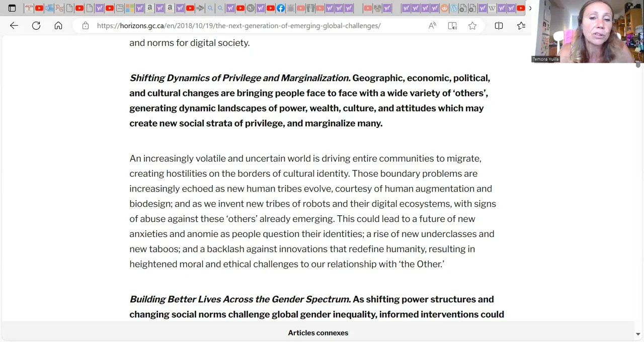The height and width of the screenshot is (342, 644).
Task: Click the Home icon in toolbar
Action: coord(58,26)
